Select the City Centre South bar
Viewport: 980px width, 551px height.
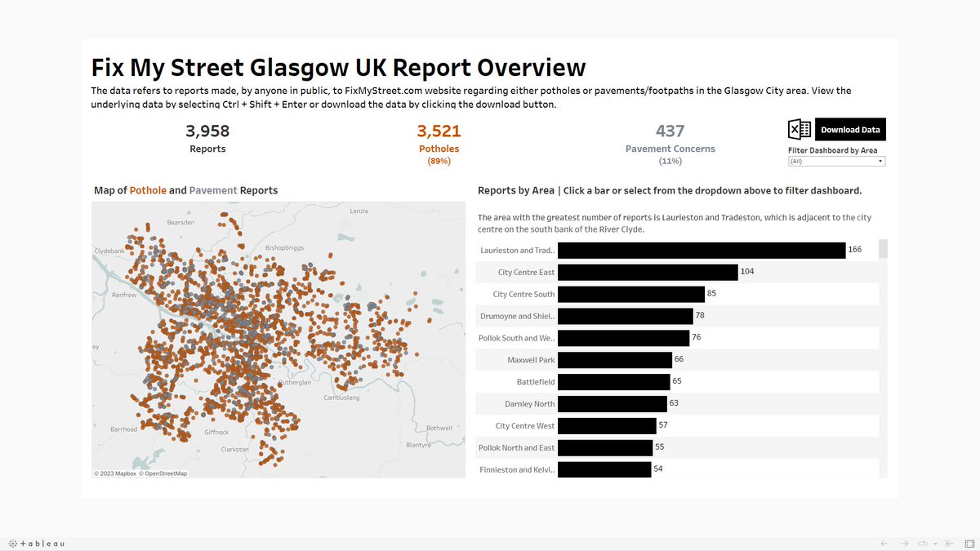tap(631, 294)
